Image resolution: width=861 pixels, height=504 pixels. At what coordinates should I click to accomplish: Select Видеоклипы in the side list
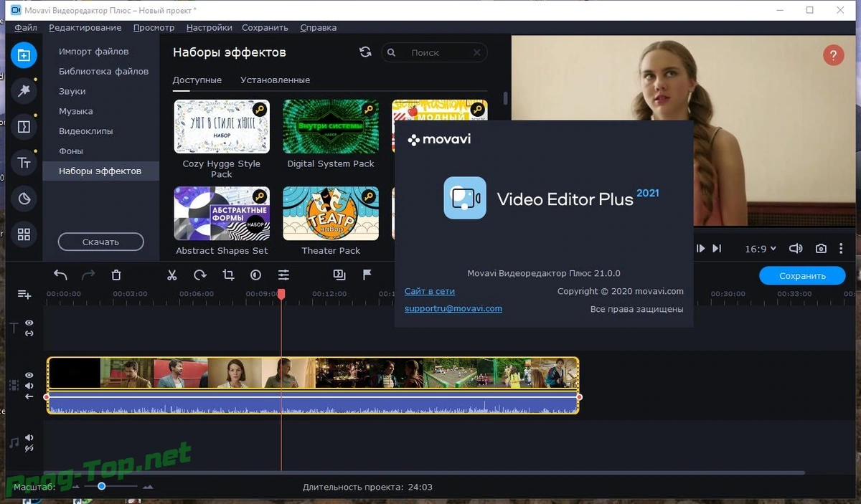[100, 131]
